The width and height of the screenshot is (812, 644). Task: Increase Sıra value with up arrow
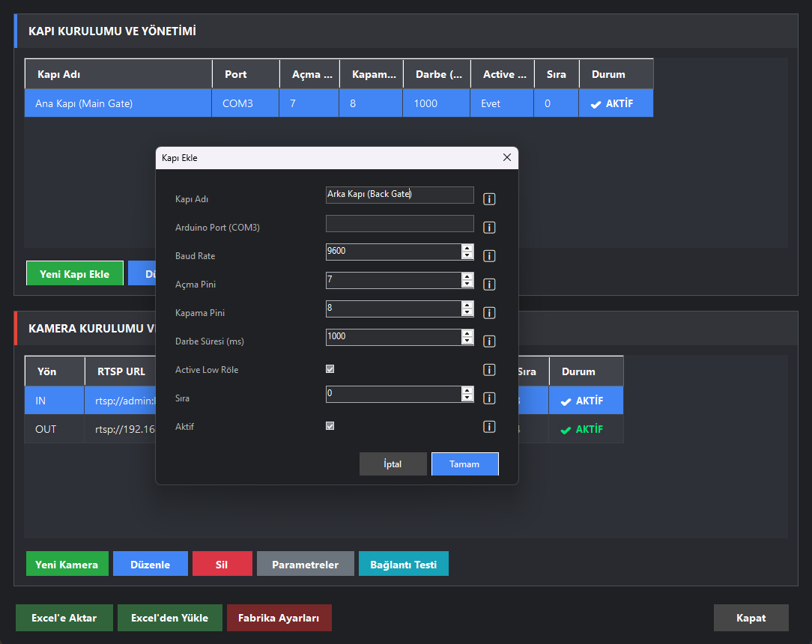coord(467,390)
